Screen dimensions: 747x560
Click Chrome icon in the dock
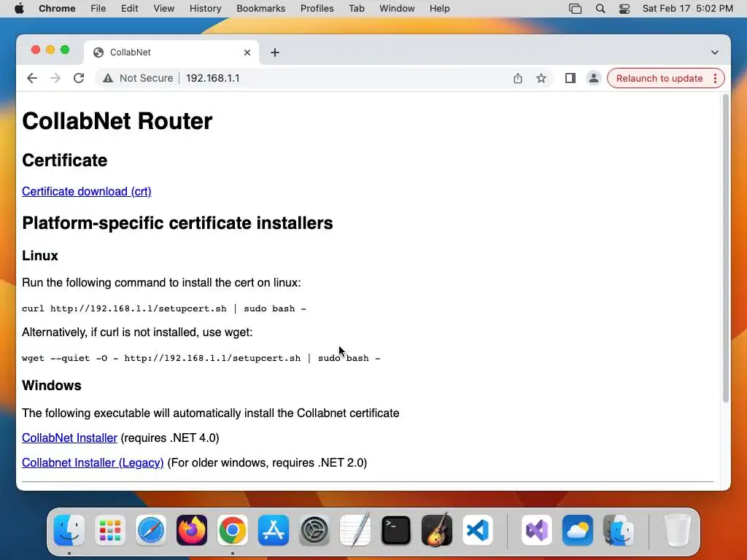[233, 530]
